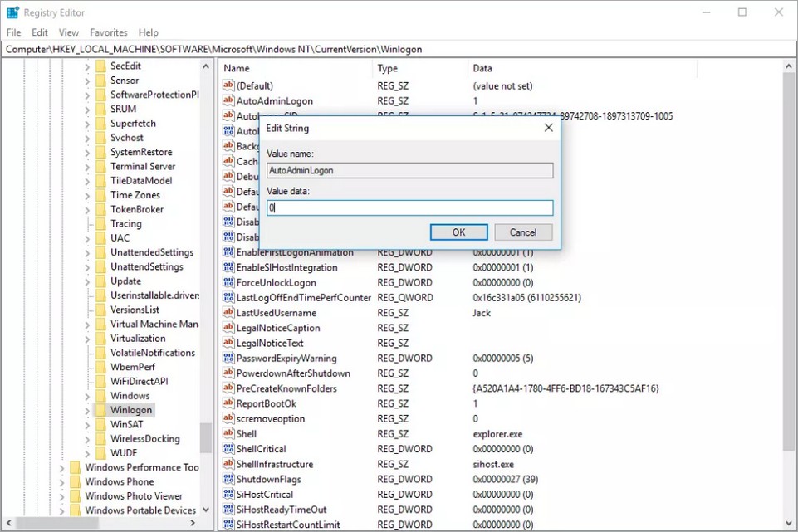Expand the Winlogon key node

tap(87, 411)
